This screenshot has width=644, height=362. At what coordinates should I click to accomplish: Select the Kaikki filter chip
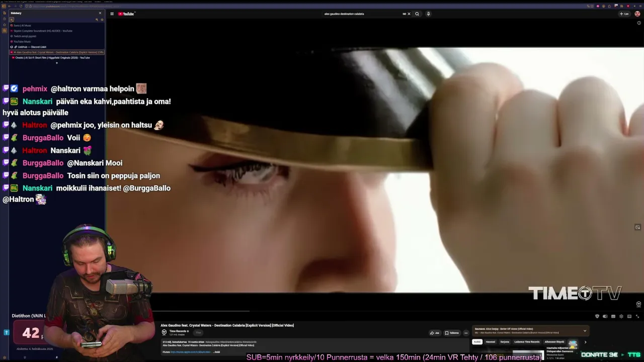click(477, 342)
